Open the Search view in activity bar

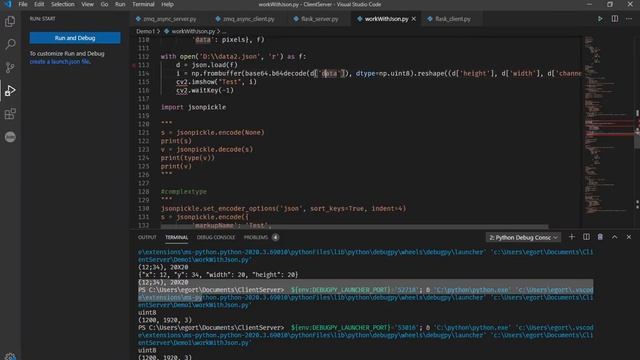[10, 44]
